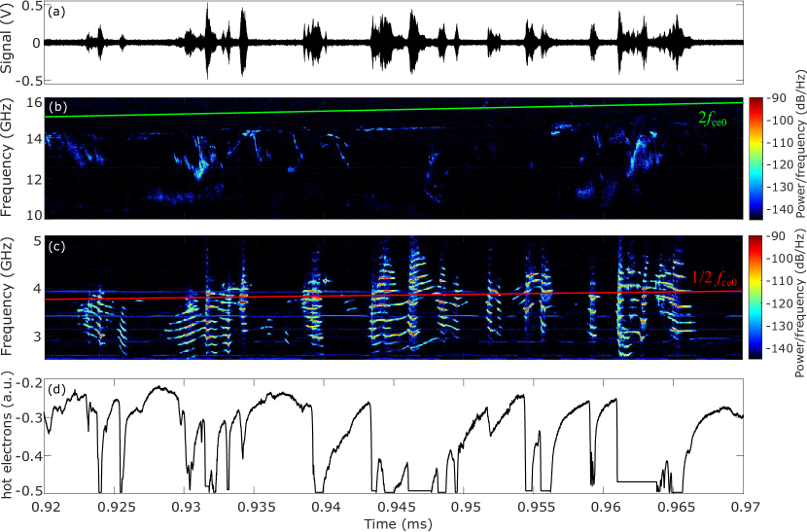The image size is (807, 532).
Task: Click the panel label (b)
Action: pos(56,108)
